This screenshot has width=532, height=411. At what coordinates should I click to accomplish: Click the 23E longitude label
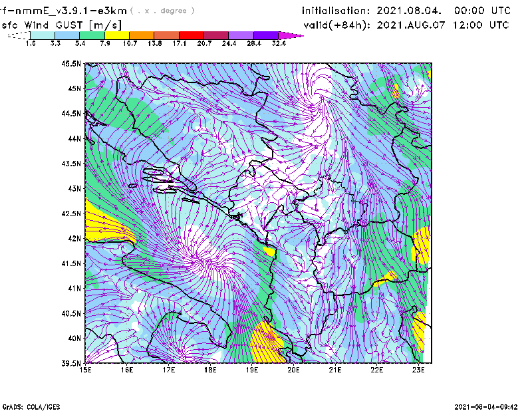coord(418,370)
